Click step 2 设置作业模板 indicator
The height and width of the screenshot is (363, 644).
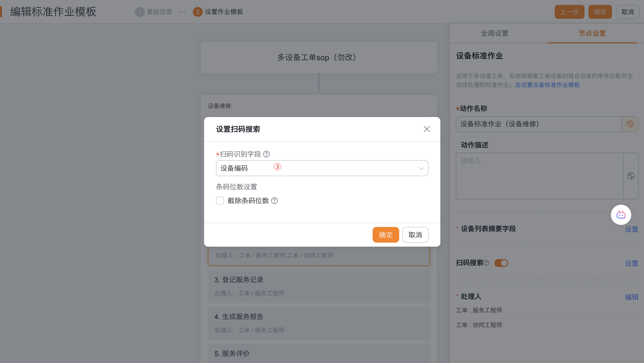[x=198, y=12]
